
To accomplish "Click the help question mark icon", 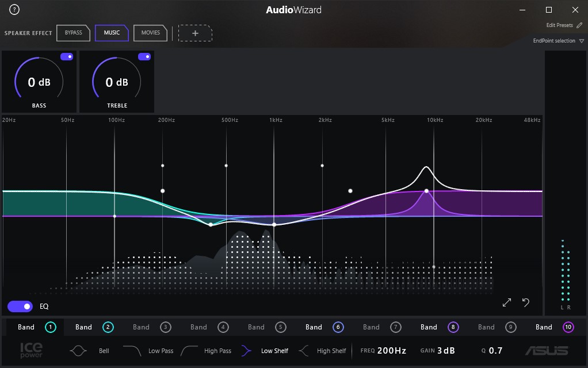I will point(14,10).
